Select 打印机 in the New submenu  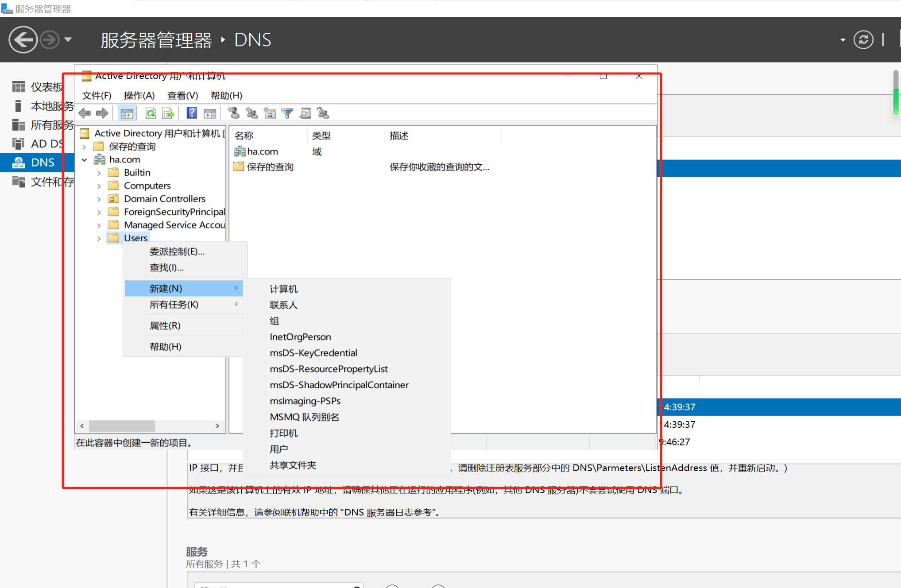click(x=347, y=433)
